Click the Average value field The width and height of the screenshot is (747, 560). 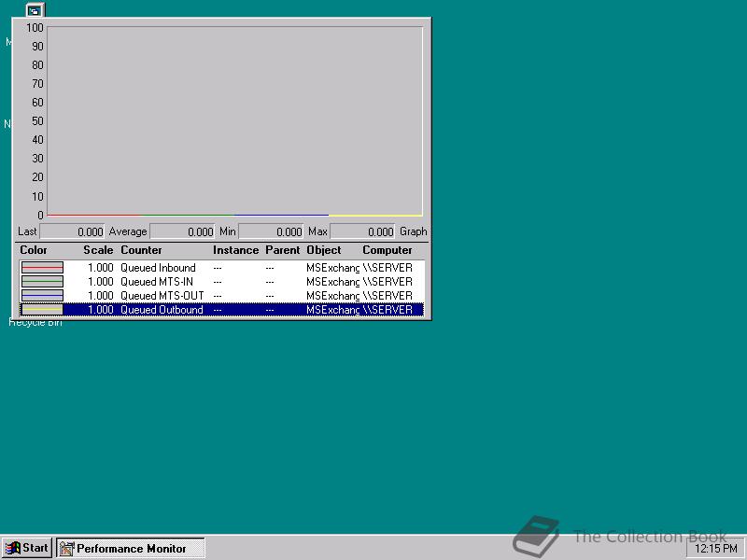[182, 231]
